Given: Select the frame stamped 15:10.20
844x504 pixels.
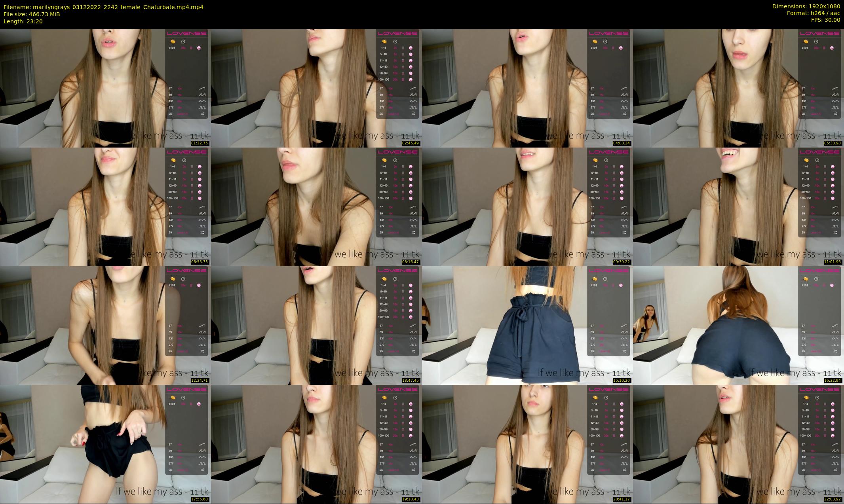Looking at the screenshot, I should (527, 325).
